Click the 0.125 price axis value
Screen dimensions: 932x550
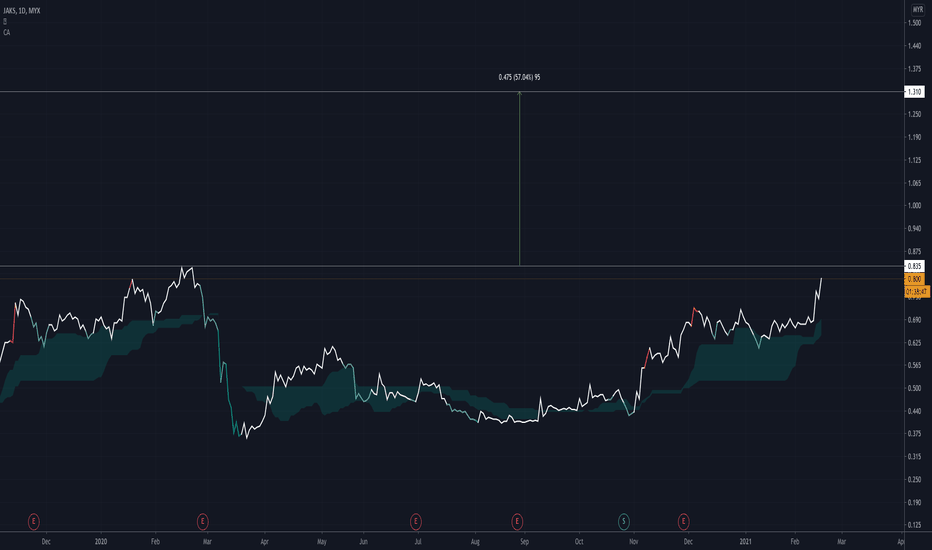914,525
